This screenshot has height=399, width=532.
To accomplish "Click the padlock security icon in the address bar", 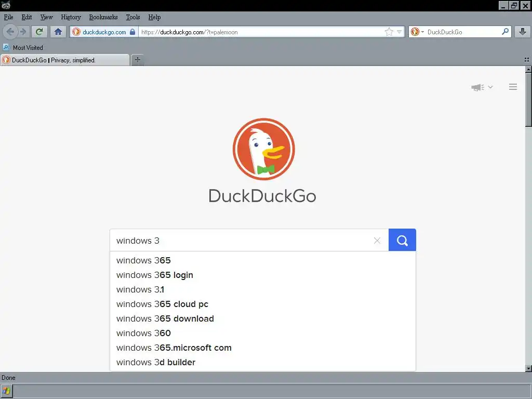I will coord(132,32).
